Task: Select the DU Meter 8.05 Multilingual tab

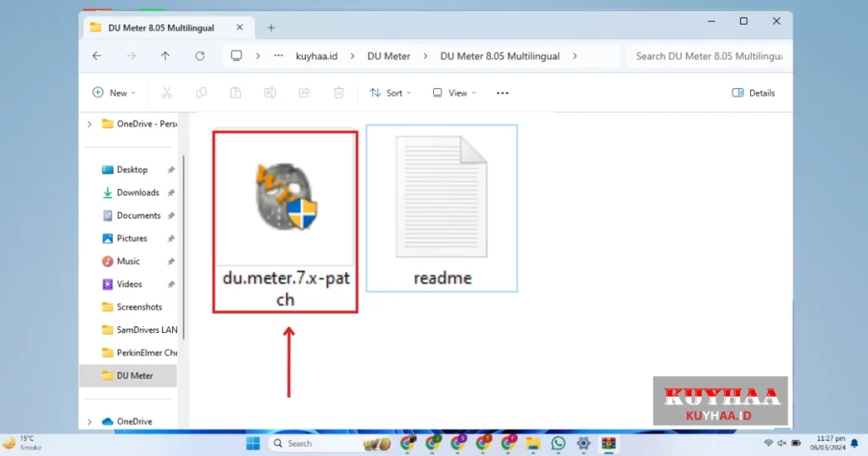Action: pyautogui.click(x=169, y=28)
